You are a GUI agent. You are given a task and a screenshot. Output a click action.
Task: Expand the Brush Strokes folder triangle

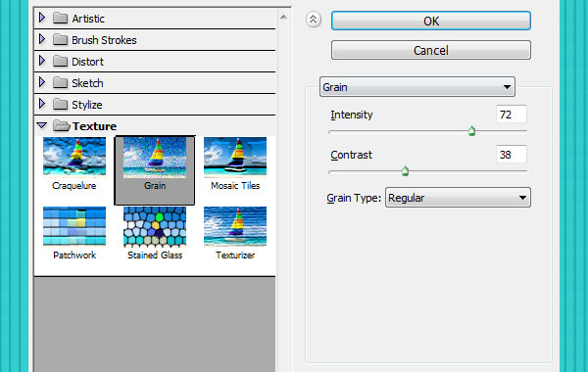[x=42, y=39]
